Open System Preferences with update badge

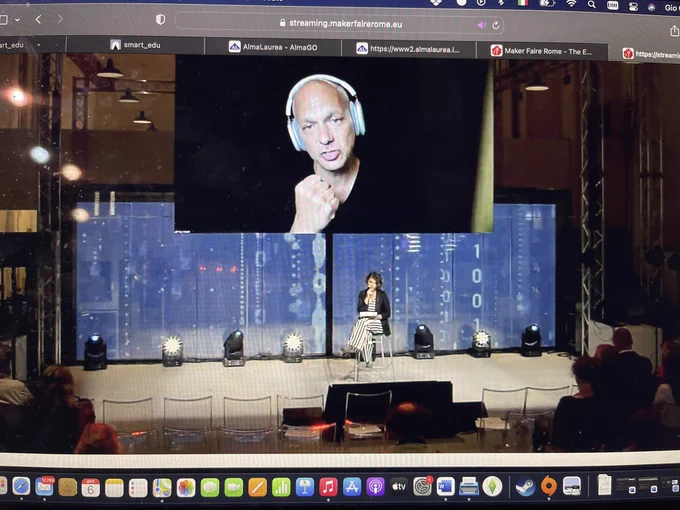tap(422, 486)
